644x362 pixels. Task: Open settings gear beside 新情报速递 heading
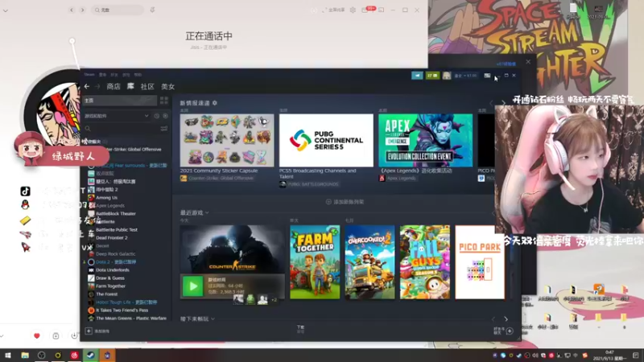pos(214,103)
